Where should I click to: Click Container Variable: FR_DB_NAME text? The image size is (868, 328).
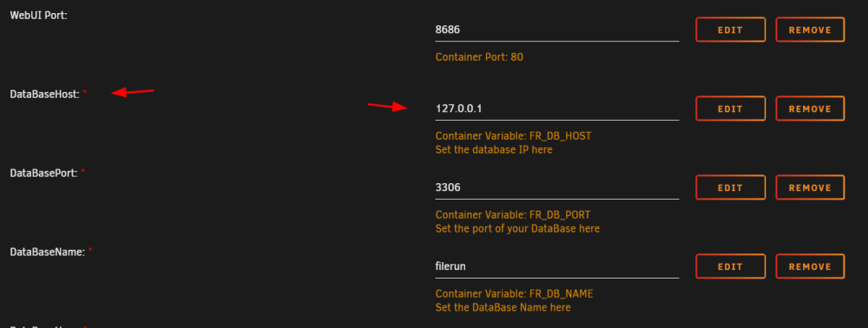tap(514, 293)
